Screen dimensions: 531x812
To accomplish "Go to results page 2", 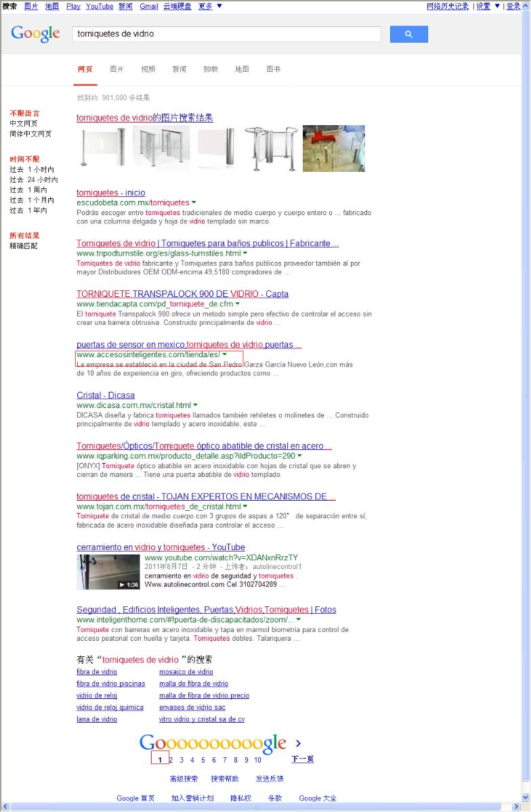I will click(x=171, y=760).
